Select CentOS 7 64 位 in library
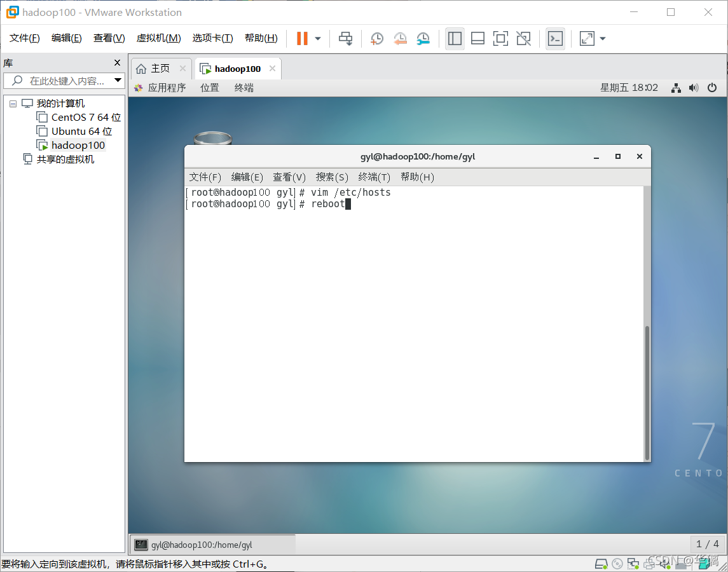Image resolution: width=728 pixels, height=572 pixels. 78,117
